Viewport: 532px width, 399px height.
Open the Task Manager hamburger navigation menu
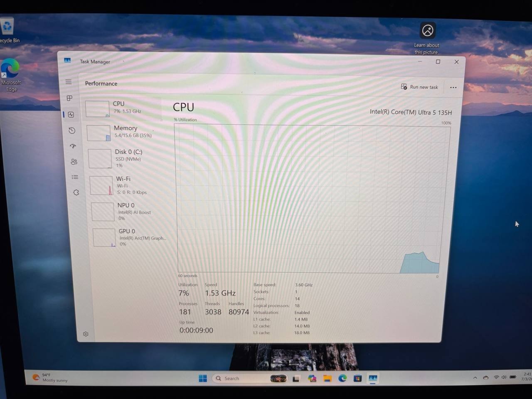point(69,82)
